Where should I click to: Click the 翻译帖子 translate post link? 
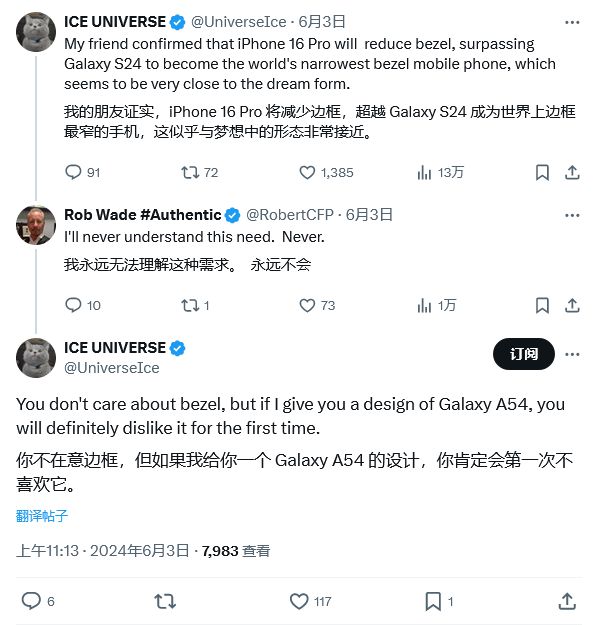(x=42, y=516)
